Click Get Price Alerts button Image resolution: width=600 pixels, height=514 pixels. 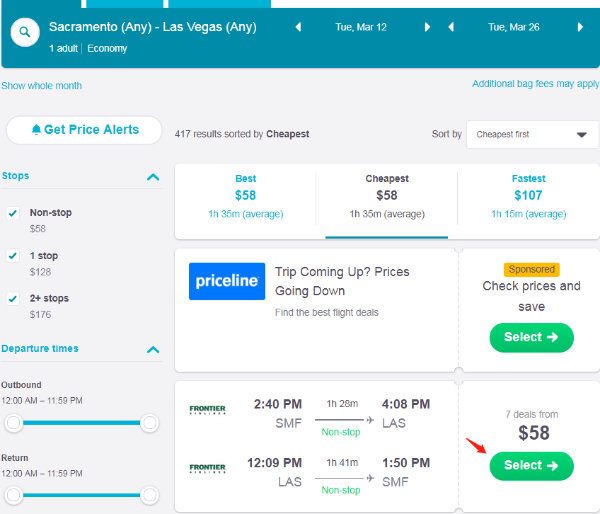84,130
